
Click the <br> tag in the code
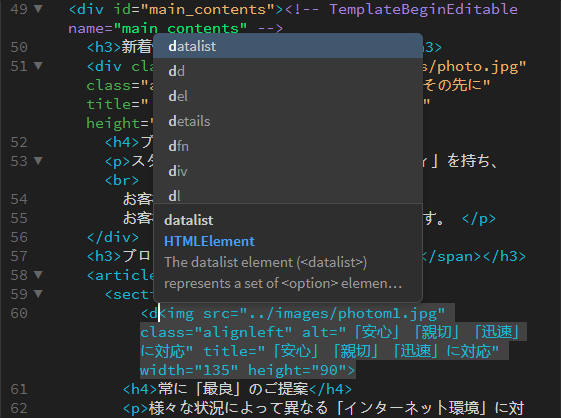[x=122, y=180]
